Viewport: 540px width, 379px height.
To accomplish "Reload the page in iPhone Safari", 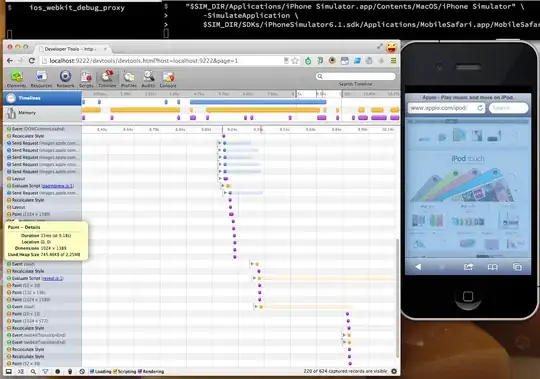I will coord(480,108).
